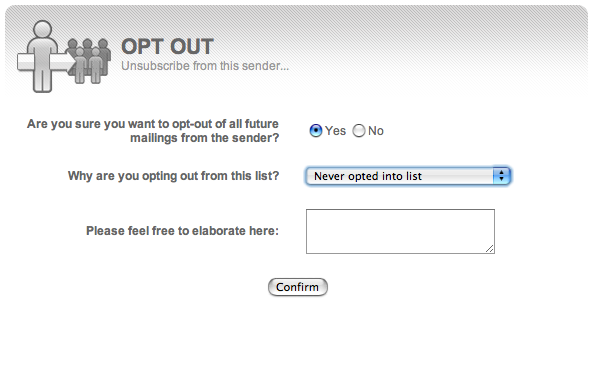The width and height of the screenshot is (593, 374).
Task: Open the "Never opted into list" dropdown
Action: click(408, 176)
